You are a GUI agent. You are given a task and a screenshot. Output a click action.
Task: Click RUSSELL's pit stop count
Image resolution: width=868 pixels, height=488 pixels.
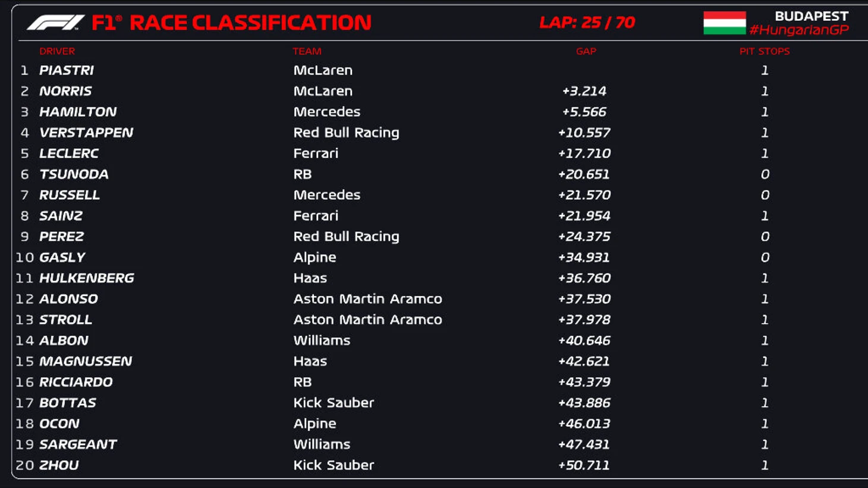(x=765, y=195)
